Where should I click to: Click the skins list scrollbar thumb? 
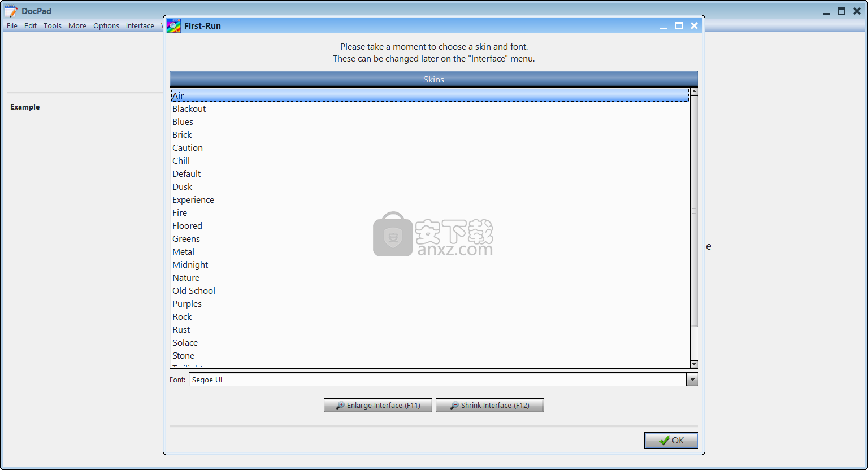point(694,211)
